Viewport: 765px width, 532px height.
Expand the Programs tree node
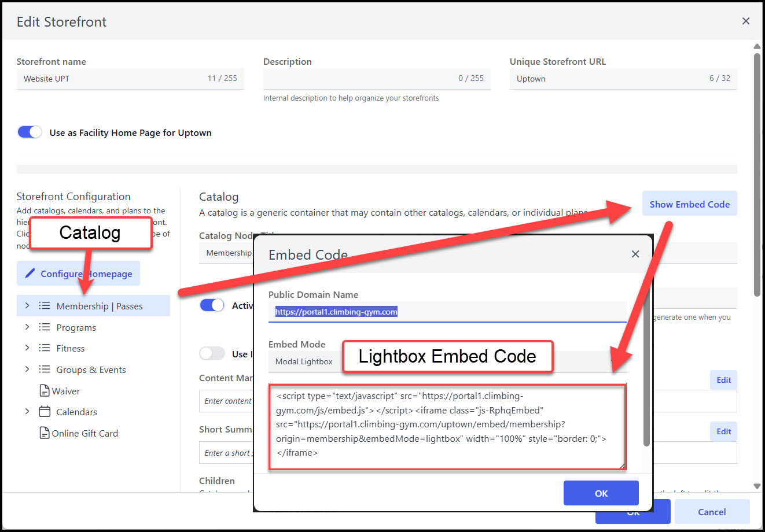(27, 327)
